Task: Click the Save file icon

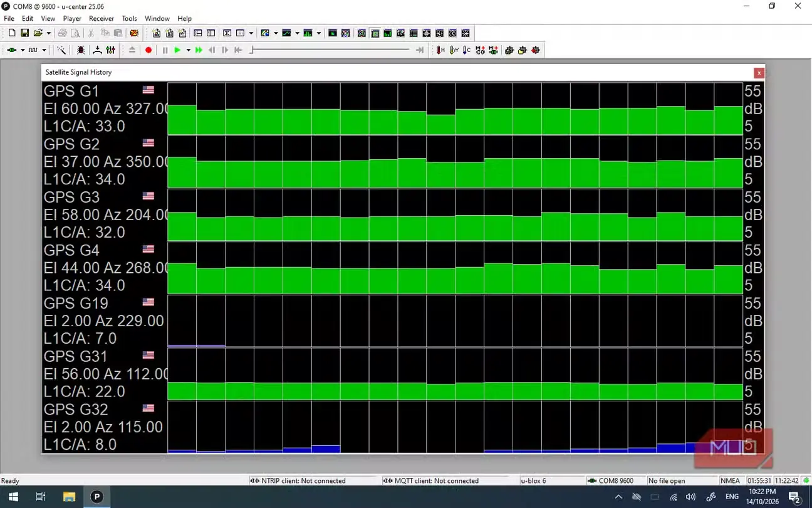Action: pos(24,33)
